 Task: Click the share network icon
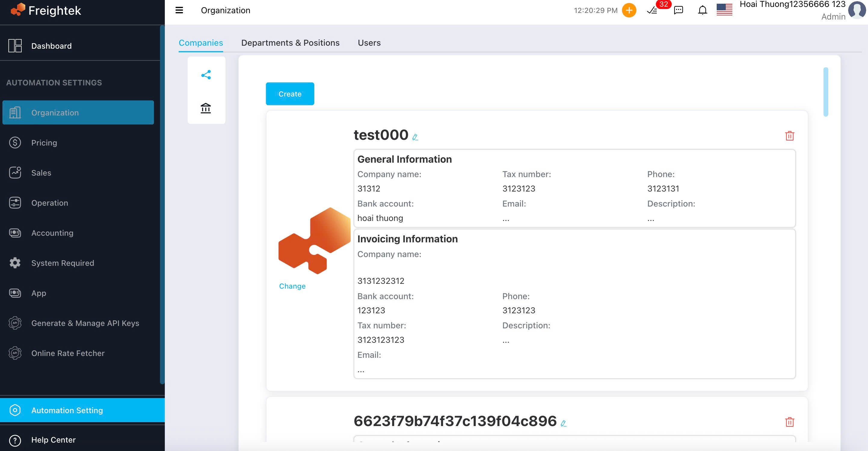(x=206, y=75)
